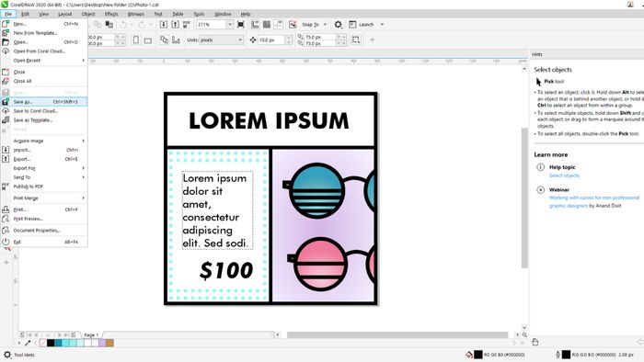644x362 pixels.
Task: Adjust the nudge distance stepper arrows
Action: [x=289, y=40]
